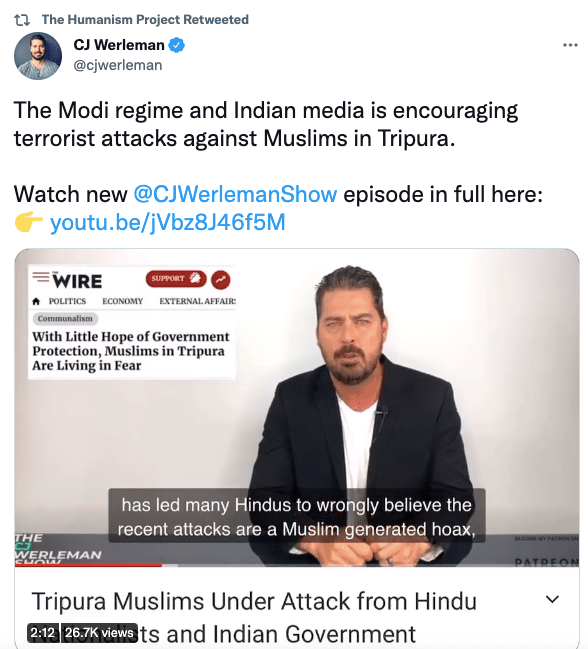Click the red SUPPORT button
Viewport: 588px width, 649px height.
176,279
